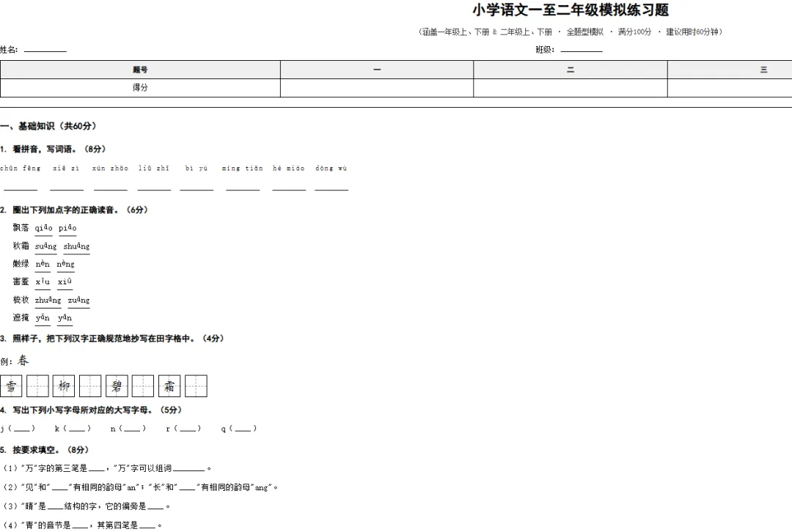Click the blank beside lowercase j

point(21,429)
